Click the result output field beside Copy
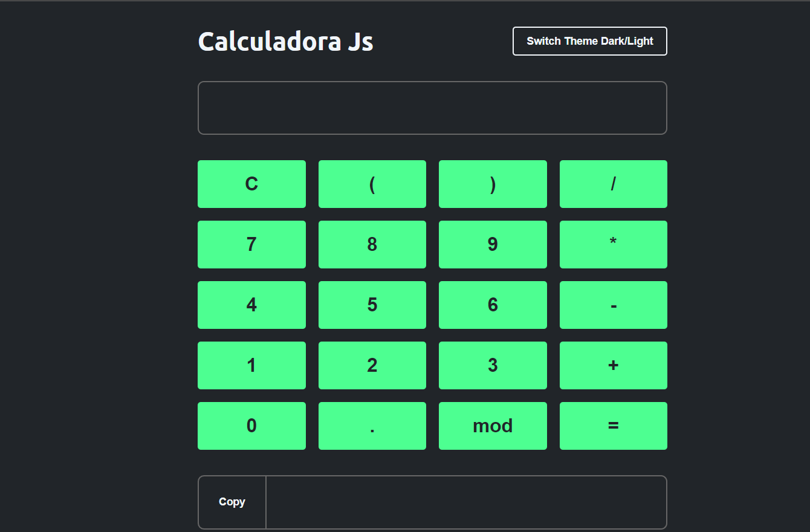 [x=465, y=502]
